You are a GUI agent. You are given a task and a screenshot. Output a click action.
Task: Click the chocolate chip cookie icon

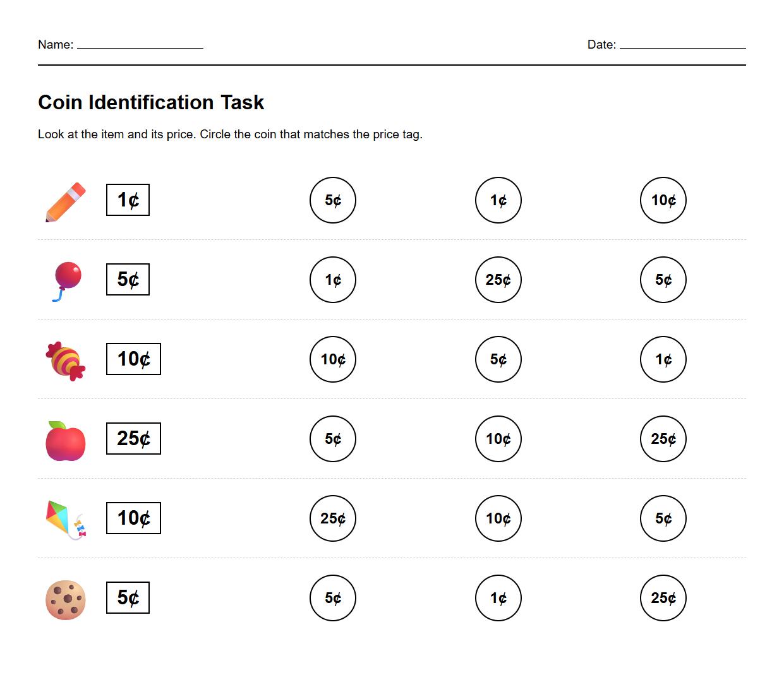click(66, 599)
